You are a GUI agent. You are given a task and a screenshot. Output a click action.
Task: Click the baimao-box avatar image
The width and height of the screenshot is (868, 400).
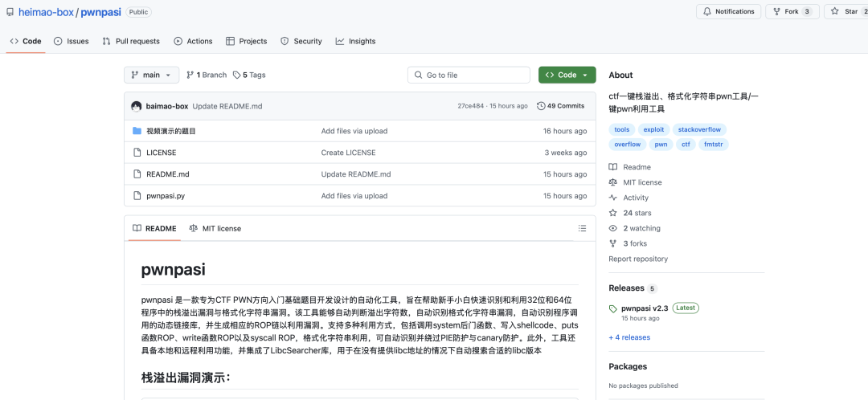[136, 106]
